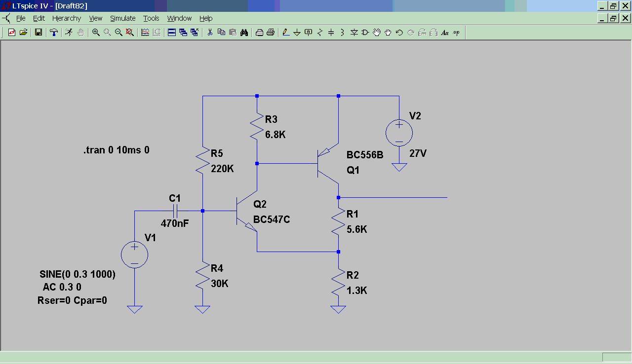Open the Simulate menu

pyautogui.click(x=122, y=18)
